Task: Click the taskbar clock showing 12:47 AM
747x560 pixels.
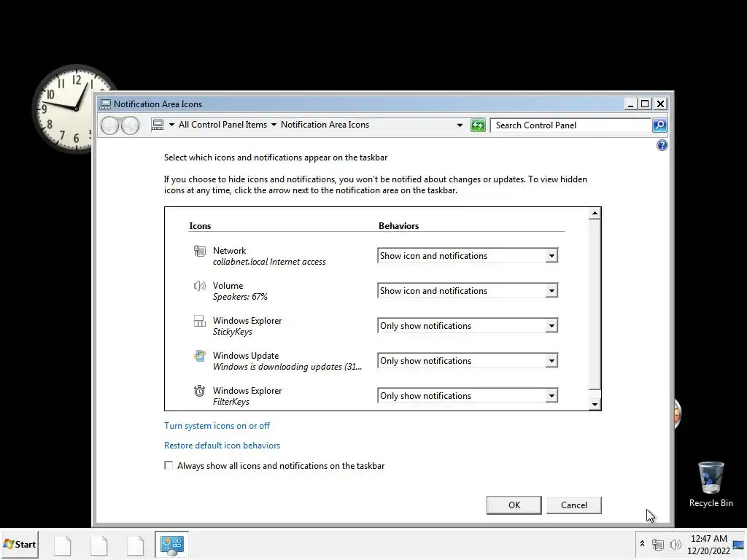Action: pyautogui.click(x=708, y=544)
